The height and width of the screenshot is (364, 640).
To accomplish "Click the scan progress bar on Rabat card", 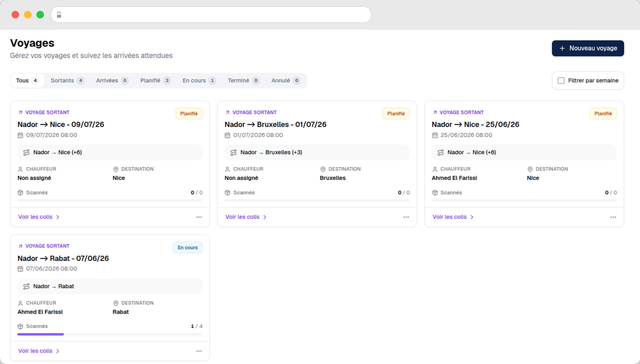I will click(x=110, y=334).
